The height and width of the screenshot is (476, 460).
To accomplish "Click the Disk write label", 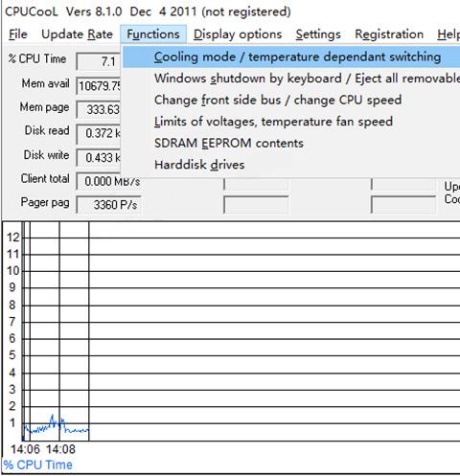I will [46, 155].
